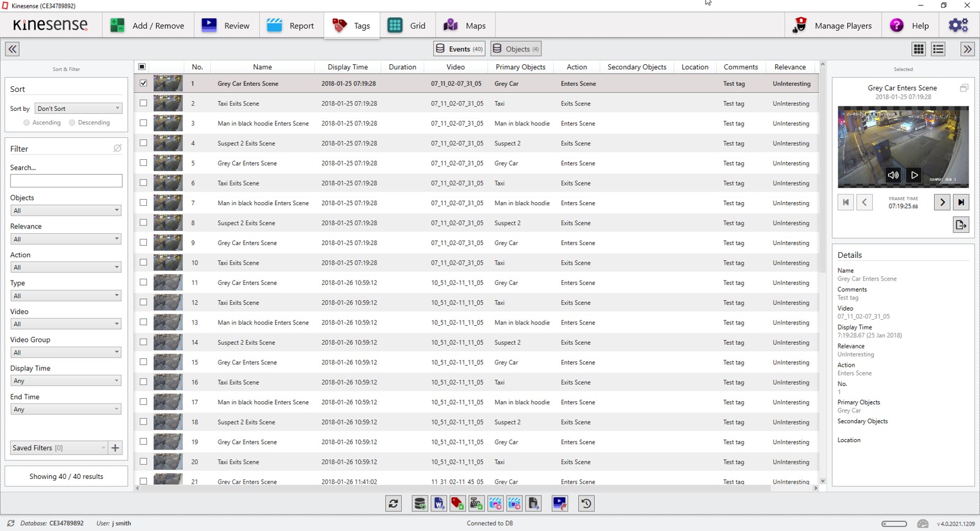980x531 pixels.
Task: Toggle the select-all header checkbox
Action: pyautogui.click(x=142, y=67)
